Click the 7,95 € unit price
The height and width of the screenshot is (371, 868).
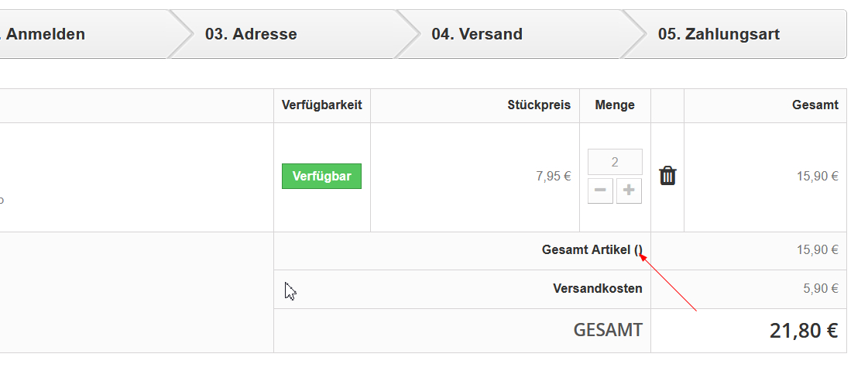click(553, 176)
